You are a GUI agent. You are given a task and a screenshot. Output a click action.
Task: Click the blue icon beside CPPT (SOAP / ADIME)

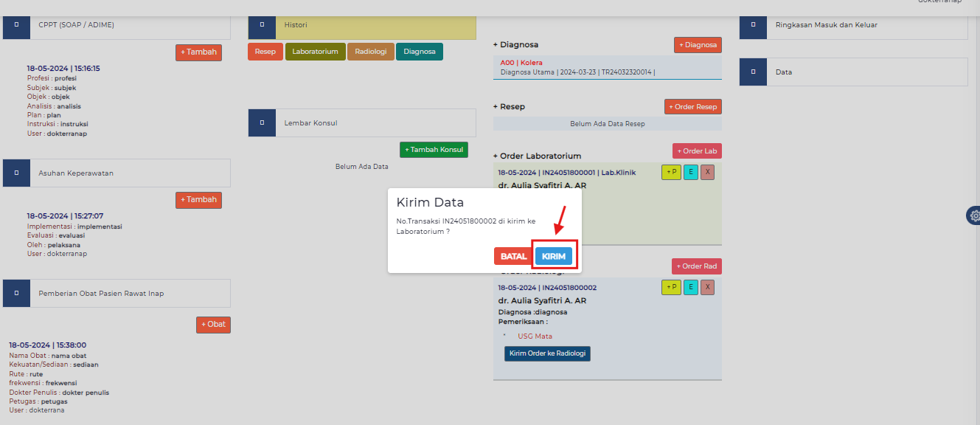15,25
